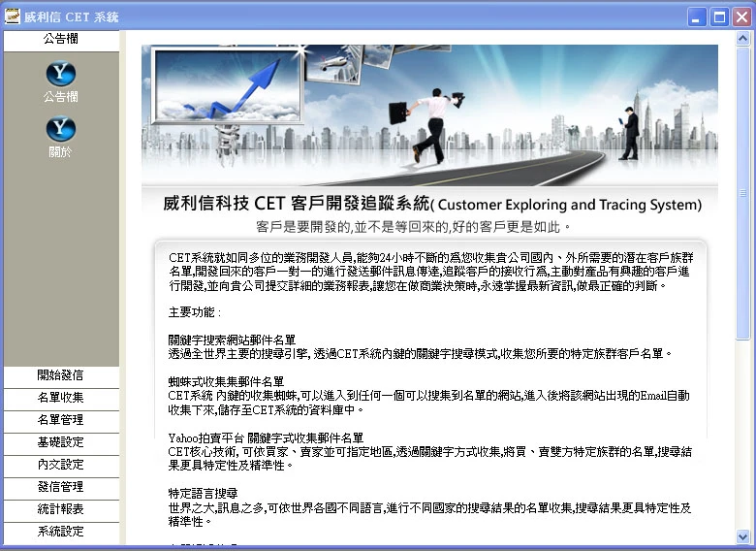
Task: Click the slogan 客戶是要開發的 line
Action: point(414,227)
